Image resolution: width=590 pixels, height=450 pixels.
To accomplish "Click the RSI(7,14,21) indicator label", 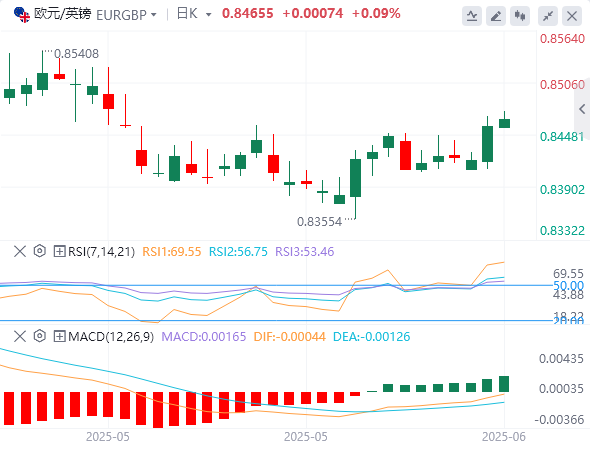I will point(101,251).
